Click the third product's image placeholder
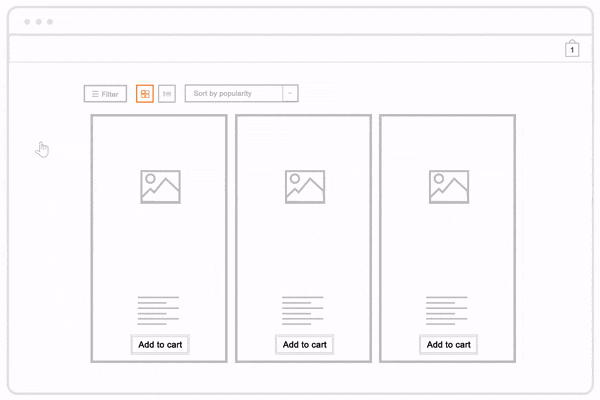The image size is (600, 400). [x=448, y=187]
